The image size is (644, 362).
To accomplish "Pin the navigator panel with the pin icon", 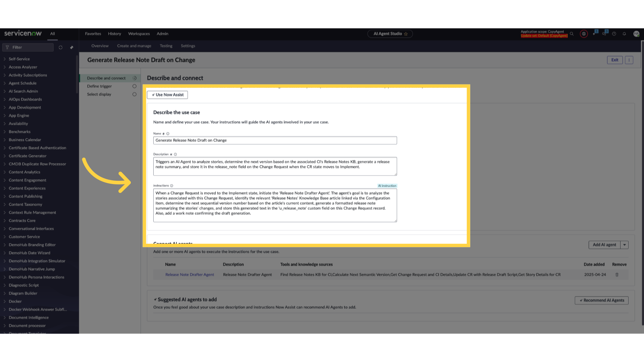I will [72, 48].
